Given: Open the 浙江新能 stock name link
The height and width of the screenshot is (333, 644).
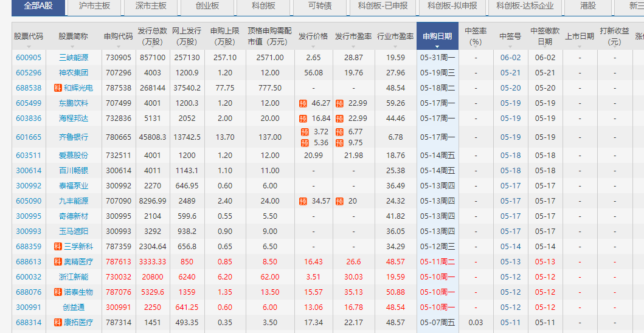Looking at the screenshot, I should tap(74, 276).
